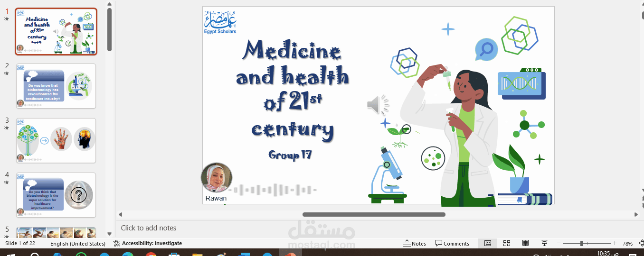644x256 pixels.
Task: Select the Egypt Scholars logo on the slide
Action: [220, 22]
